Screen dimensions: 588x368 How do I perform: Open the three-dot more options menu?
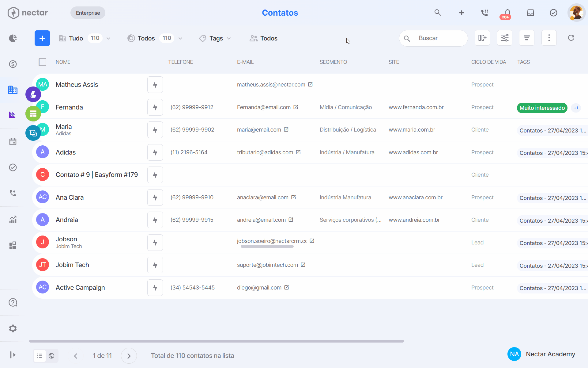click(x=549, y=38)
